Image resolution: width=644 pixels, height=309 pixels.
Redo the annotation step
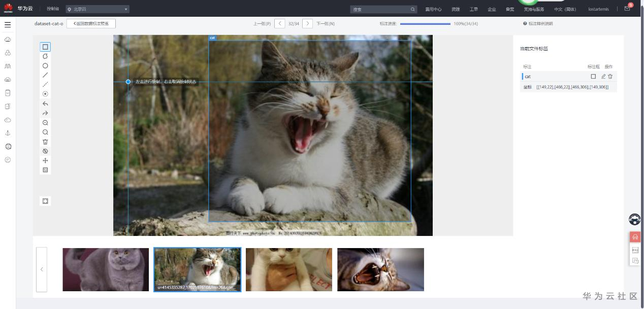pyautogui.click(x=45, y=113)
